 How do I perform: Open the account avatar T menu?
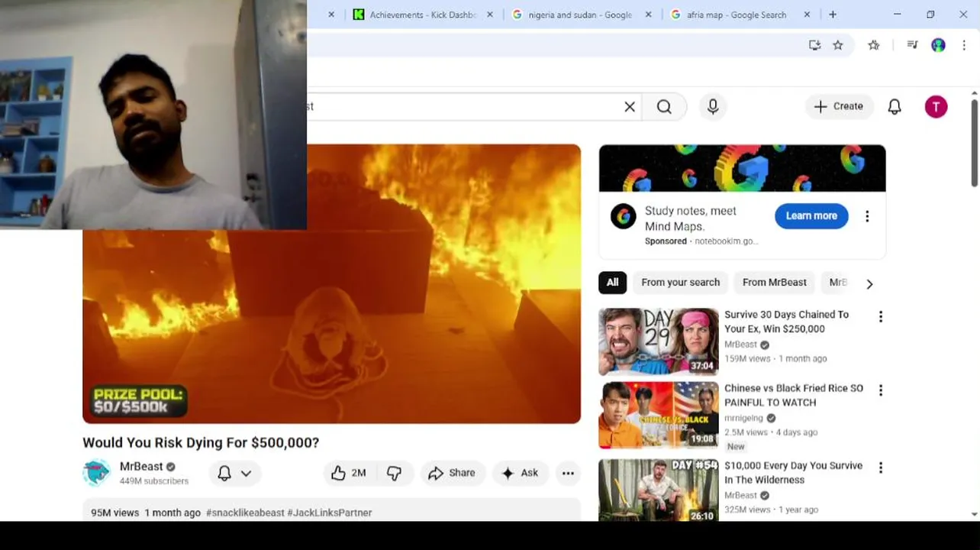936,107
